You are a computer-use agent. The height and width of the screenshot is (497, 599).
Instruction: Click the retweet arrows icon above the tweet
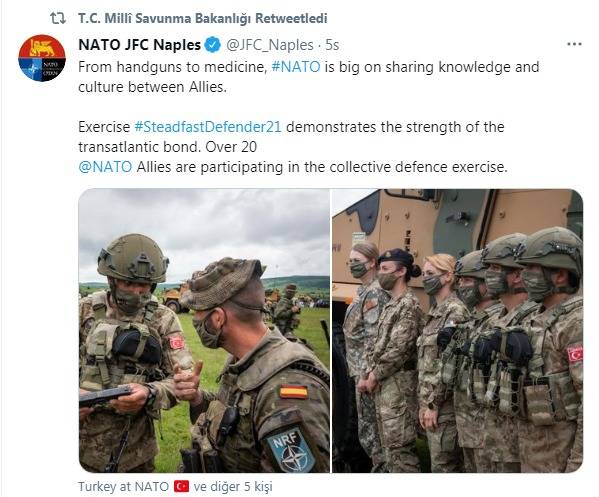58,18
